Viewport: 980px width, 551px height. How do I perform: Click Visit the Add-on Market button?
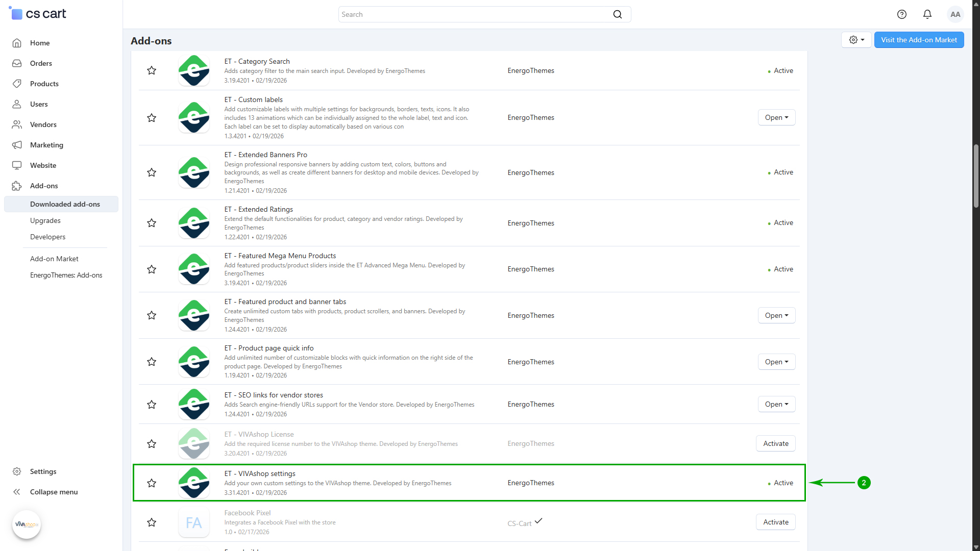coord(919,40)
